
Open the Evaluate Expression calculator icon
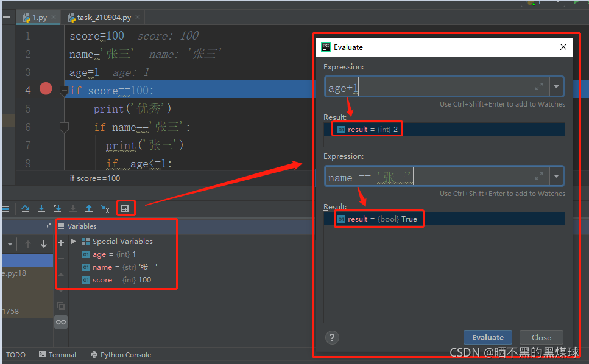(125, 209)
